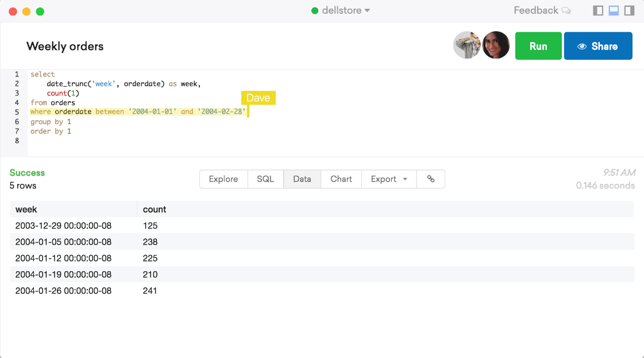644x358 pixels.
Task: Open the Explore tab
Action: [x=223, y=179]
